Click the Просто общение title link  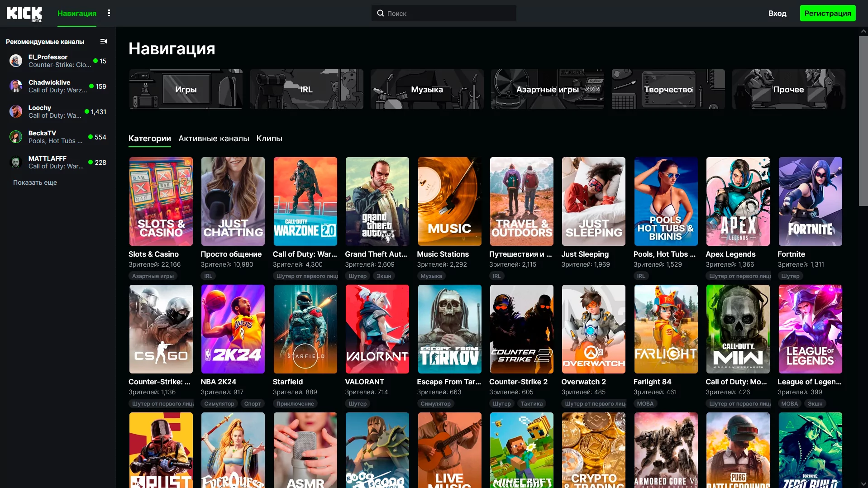(x=231, y=254)
